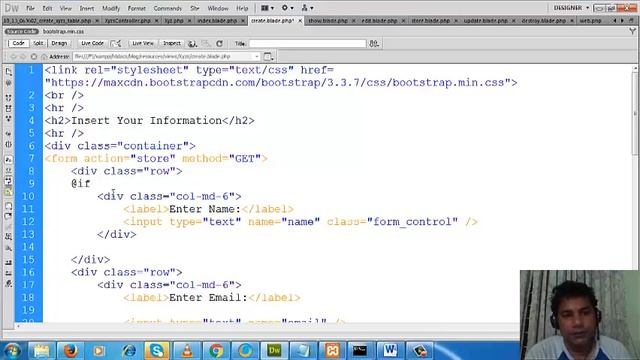Screen dimensions: 640x360
Task: Open the options dropdown beside the Address field
Action: tap(269, 56)
